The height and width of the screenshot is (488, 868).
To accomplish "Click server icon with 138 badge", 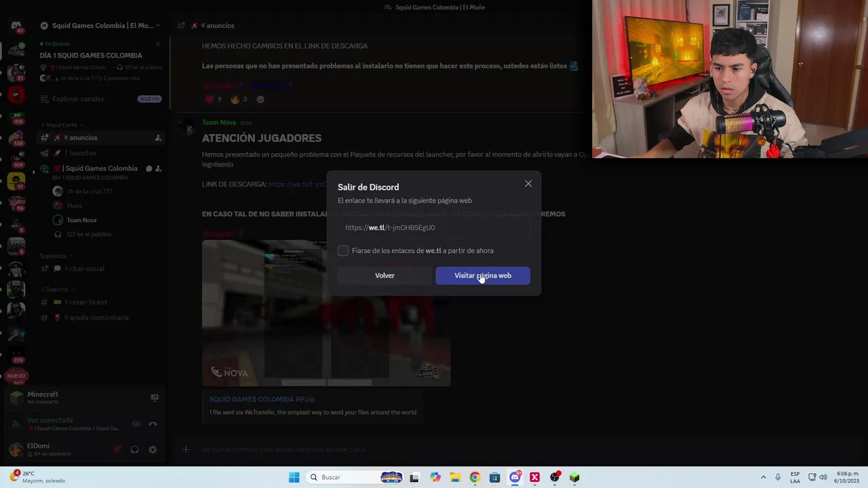I will tap(16, 138).
